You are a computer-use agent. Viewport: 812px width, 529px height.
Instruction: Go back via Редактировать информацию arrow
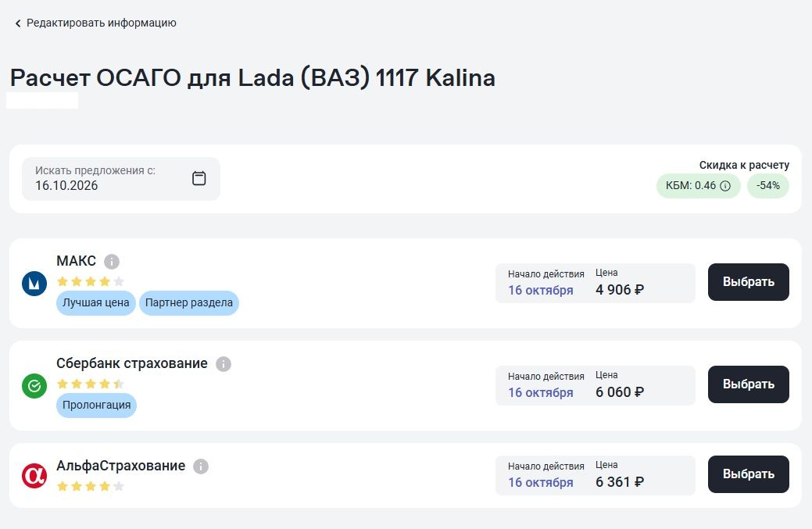click(x=18, y=23)
